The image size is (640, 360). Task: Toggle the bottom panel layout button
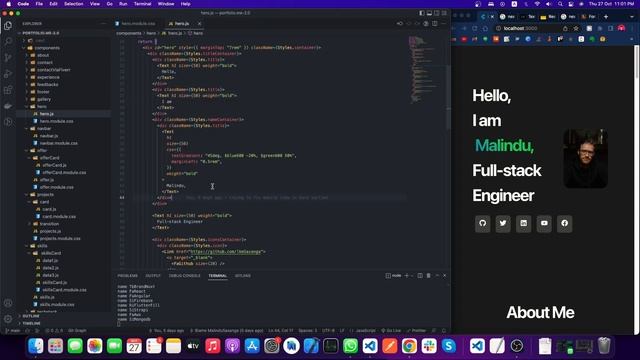pyautogui.click(x=429, y=13)
